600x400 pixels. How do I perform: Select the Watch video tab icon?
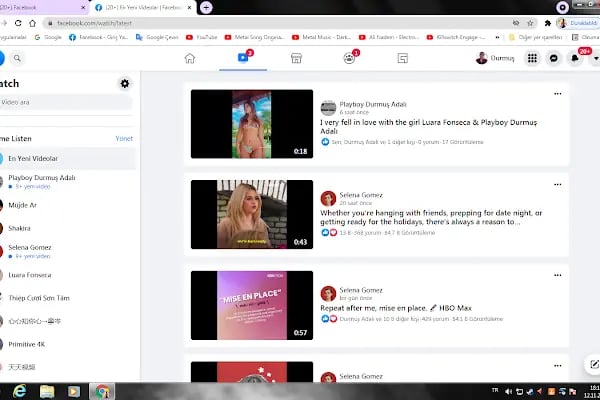coord(243,58)
